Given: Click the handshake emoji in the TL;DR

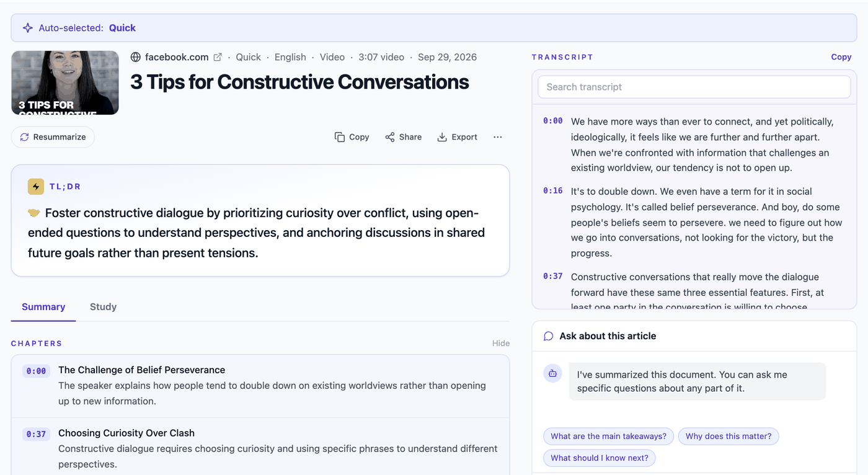Looking at the screenshot, I should (x=34, y=213).
